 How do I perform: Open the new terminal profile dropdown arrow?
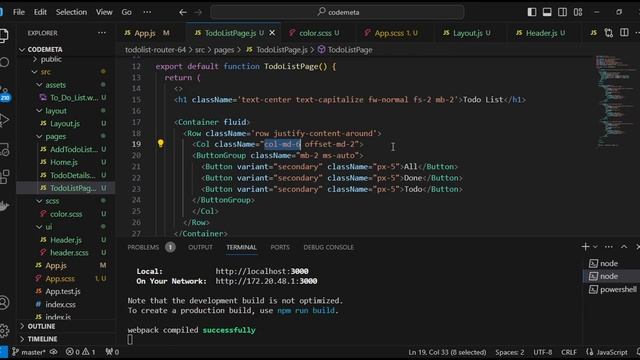click(595, 247)
